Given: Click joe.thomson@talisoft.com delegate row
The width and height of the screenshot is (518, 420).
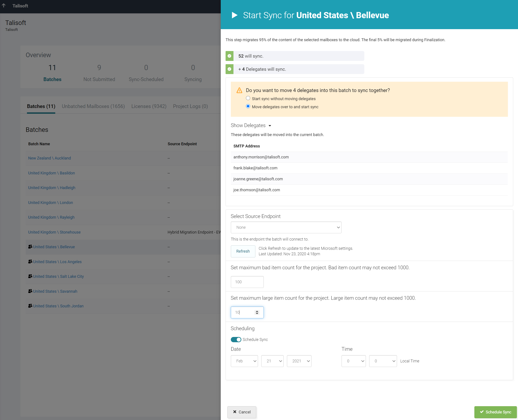Looking at the screenshot, I should [x=369, y=190].
